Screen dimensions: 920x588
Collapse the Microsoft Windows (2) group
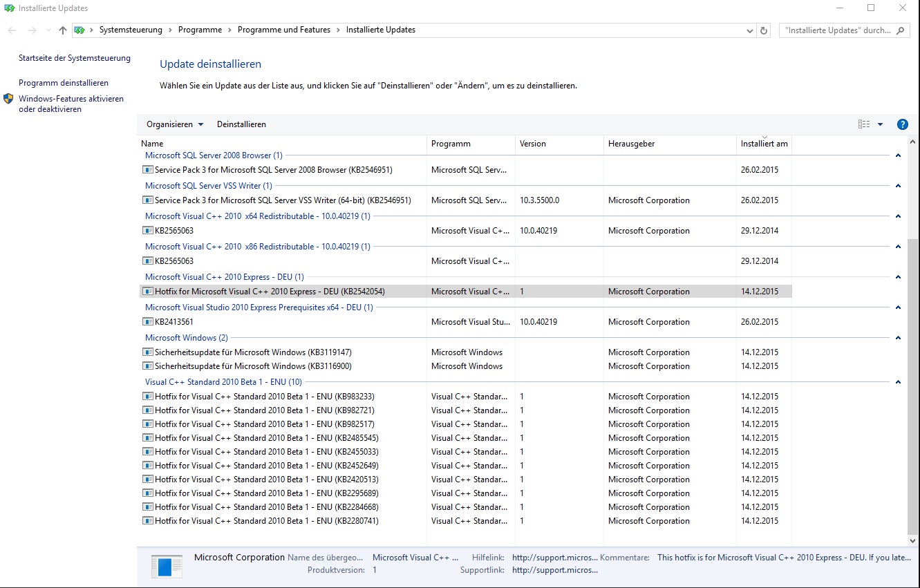[x=898, y=338]
